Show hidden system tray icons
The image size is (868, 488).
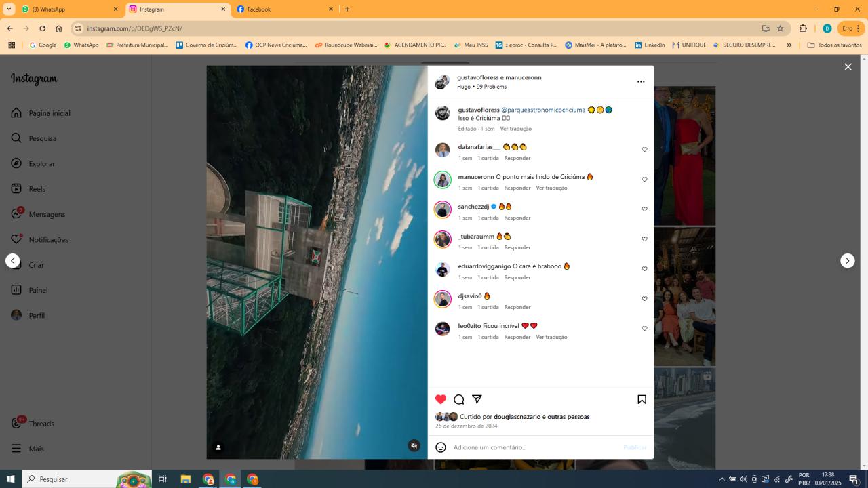click(722, 479)
